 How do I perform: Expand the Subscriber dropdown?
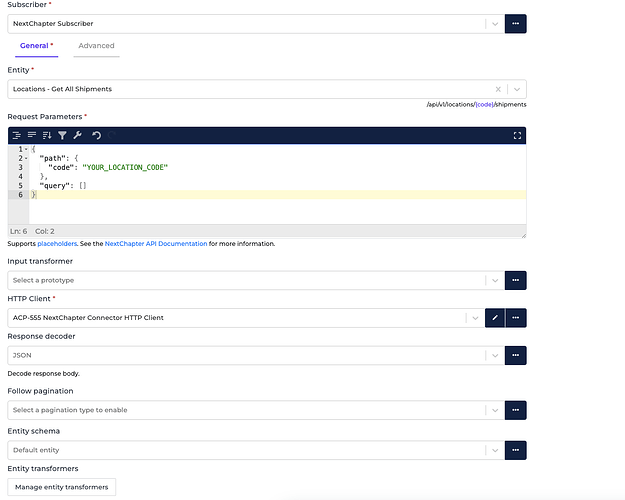[495, 24]
